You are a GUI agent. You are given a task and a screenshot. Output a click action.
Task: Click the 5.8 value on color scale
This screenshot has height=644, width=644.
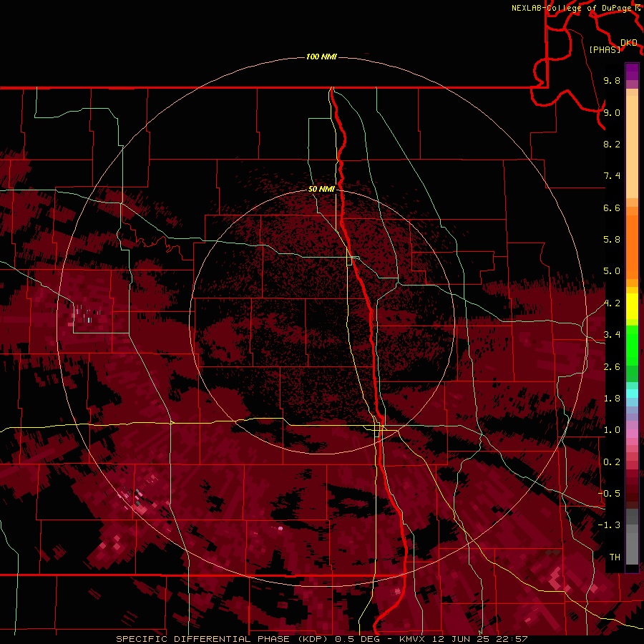tap(612, 240)
